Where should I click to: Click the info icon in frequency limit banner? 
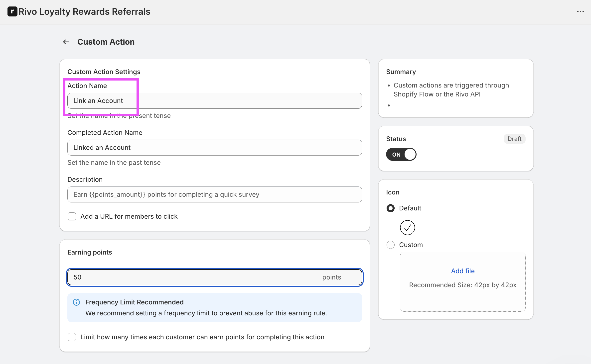(x=76, y=302)
